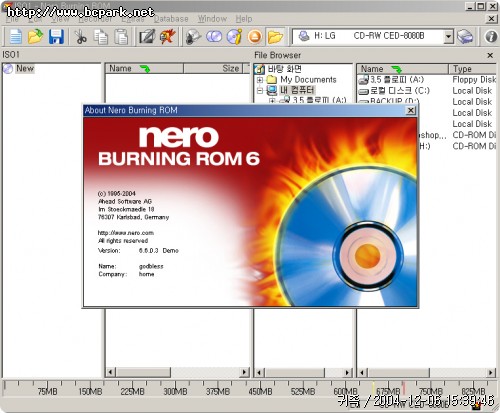
Task: Click the http://www.nero.com text in About dialog
Action: tap(126, 233)
